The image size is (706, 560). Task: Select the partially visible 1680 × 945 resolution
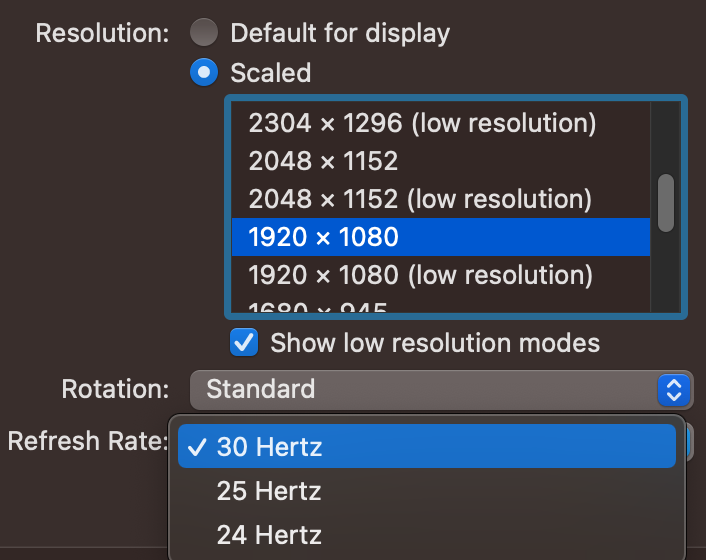pos(318,309)
